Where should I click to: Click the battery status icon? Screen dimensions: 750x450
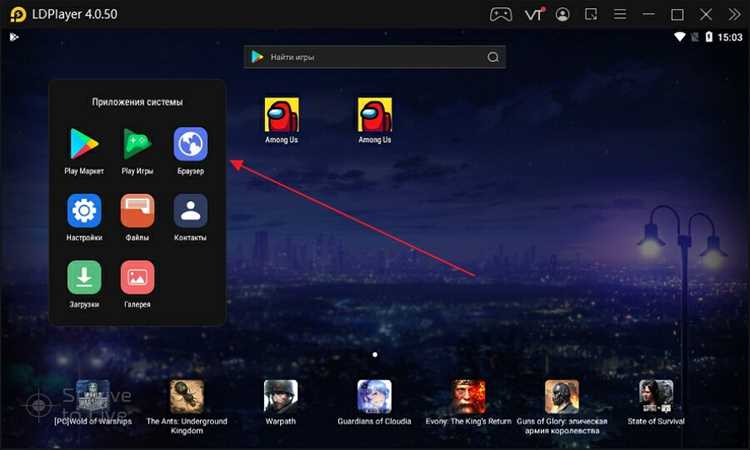[x=709, y=37]
